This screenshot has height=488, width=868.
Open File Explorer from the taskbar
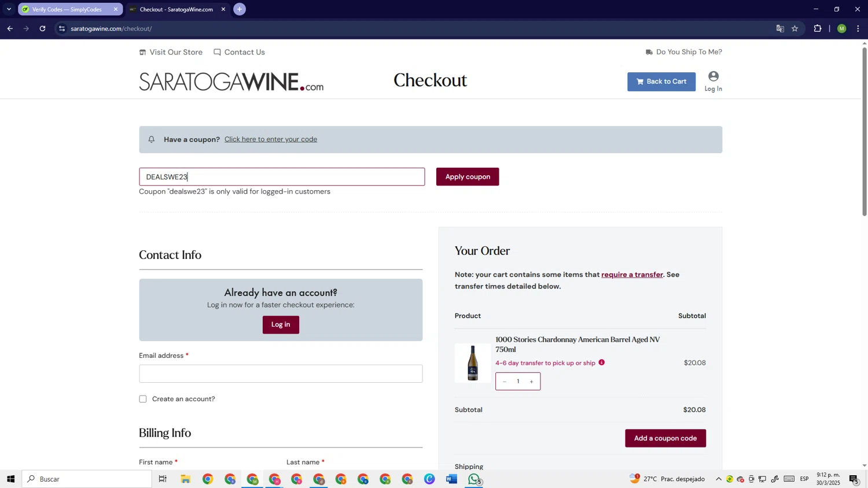coord(186,479)
